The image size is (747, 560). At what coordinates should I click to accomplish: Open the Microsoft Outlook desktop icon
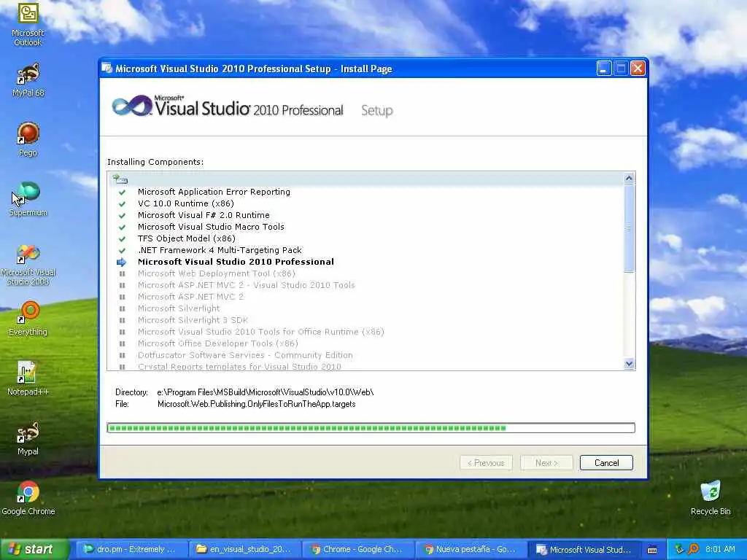[28, 24]
